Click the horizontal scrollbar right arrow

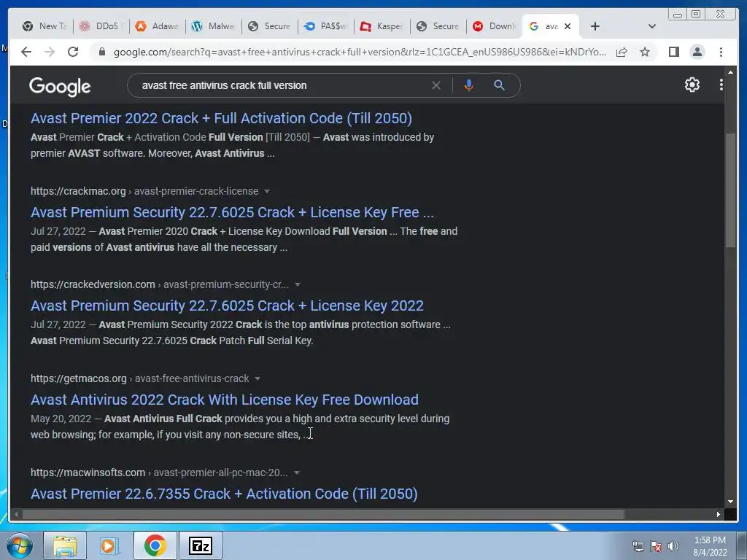(x=719, y=514)
